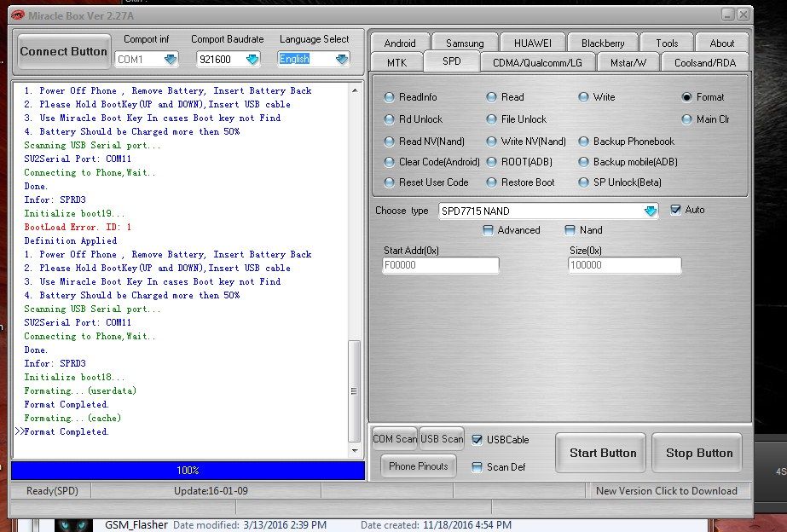The width and height of the screenshot is (787, 532).
Task: Click the Ready(SPD) status text
Action: [x=52, y=491]
